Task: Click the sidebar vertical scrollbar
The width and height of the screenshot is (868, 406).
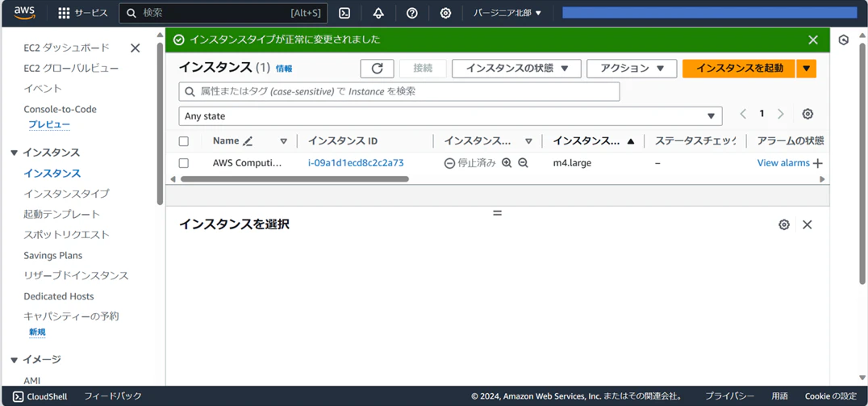Action: [160, 123]
